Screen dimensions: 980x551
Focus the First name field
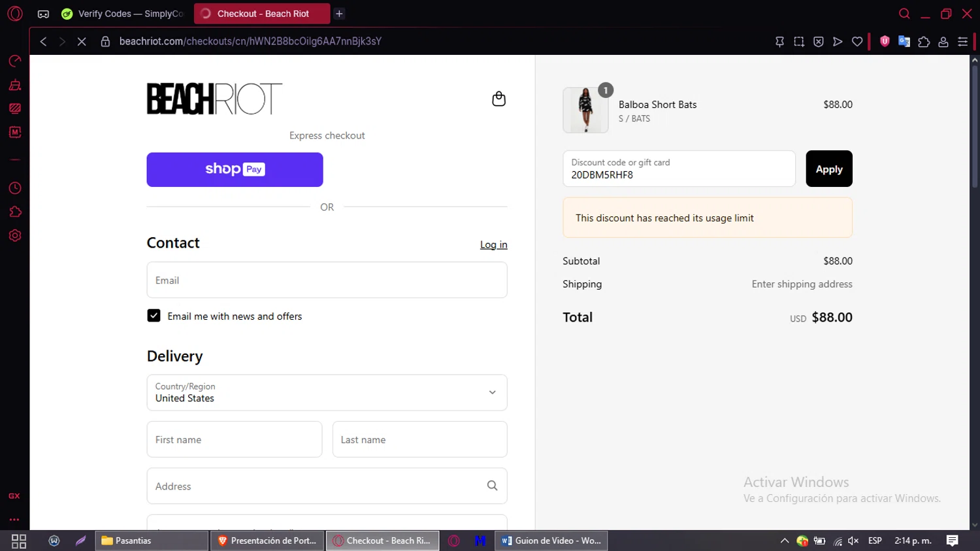[235, 439]
